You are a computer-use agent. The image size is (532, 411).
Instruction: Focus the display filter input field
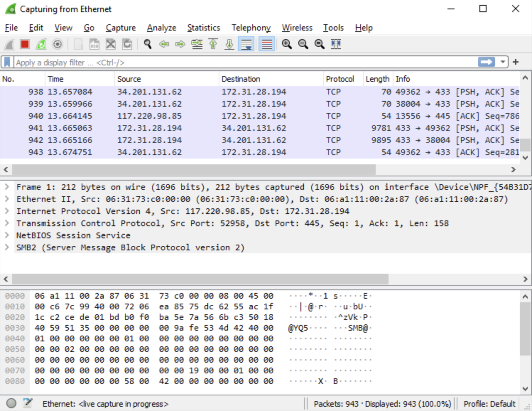pos(245,62)
